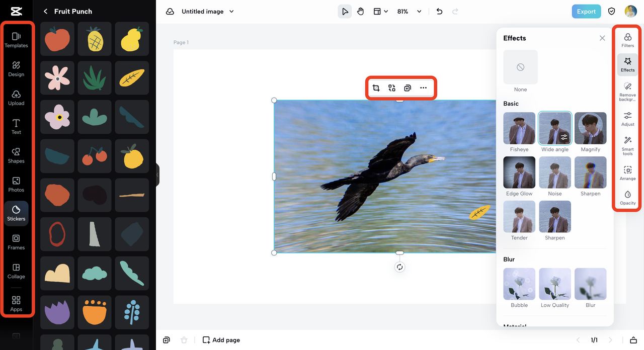Screen dimensions: 644x350
Task: Open the Design panel
Action: click(16, 69)
